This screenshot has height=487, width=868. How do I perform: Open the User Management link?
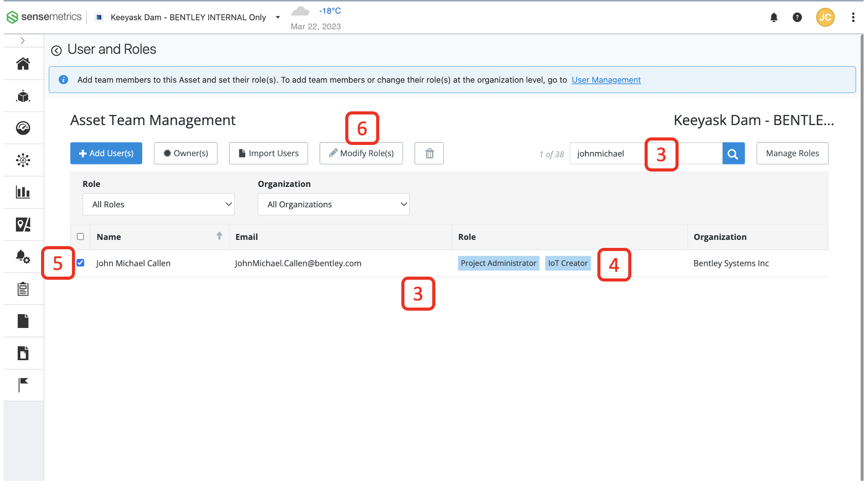(606, 80)
